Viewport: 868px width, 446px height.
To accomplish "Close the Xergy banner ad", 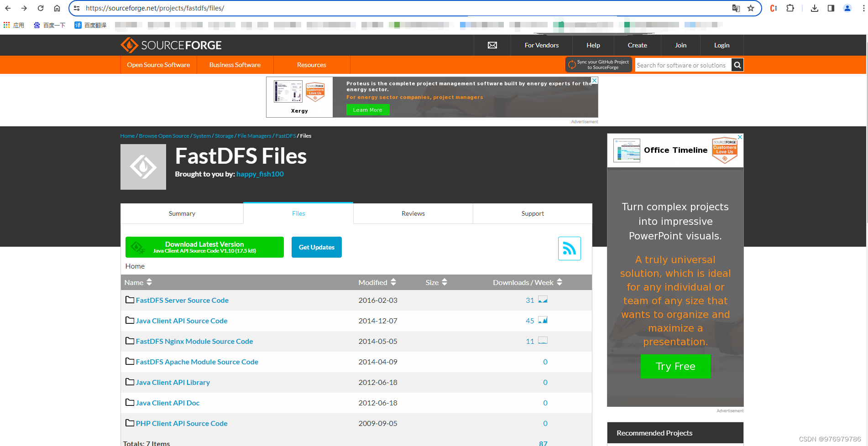I will [594, 80].
